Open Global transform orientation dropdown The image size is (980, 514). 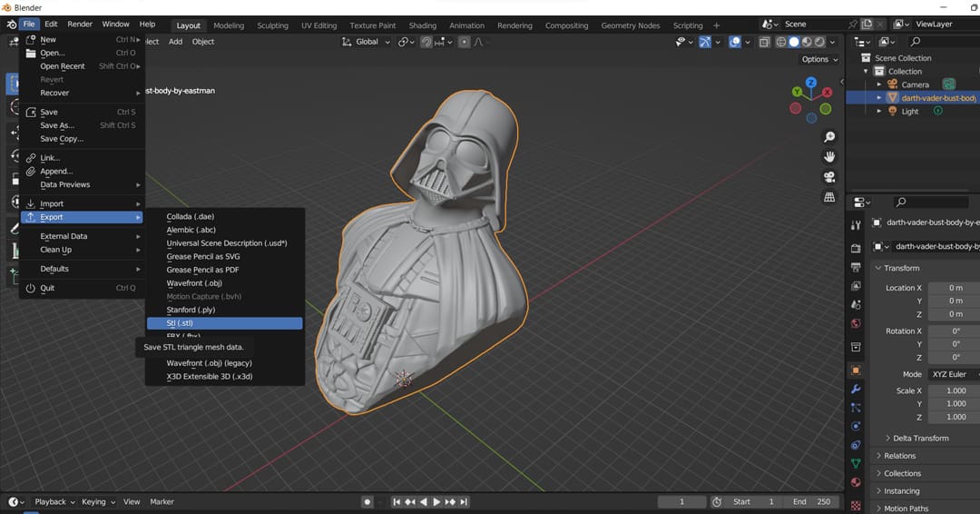pos(367,42)
